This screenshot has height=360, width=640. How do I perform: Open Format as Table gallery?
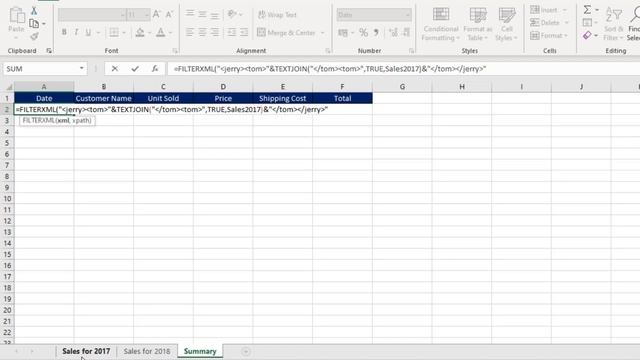point(478,24)
